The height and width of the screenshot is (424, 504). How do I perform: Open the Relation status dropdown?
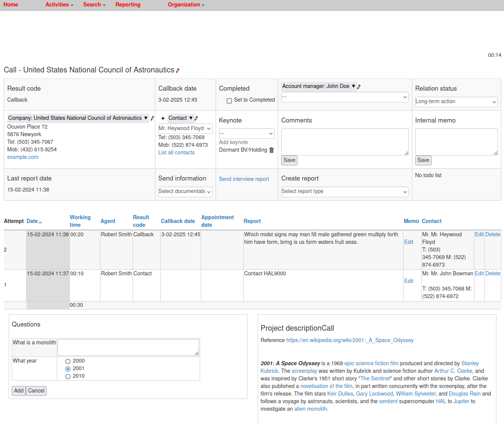[456, 102]
